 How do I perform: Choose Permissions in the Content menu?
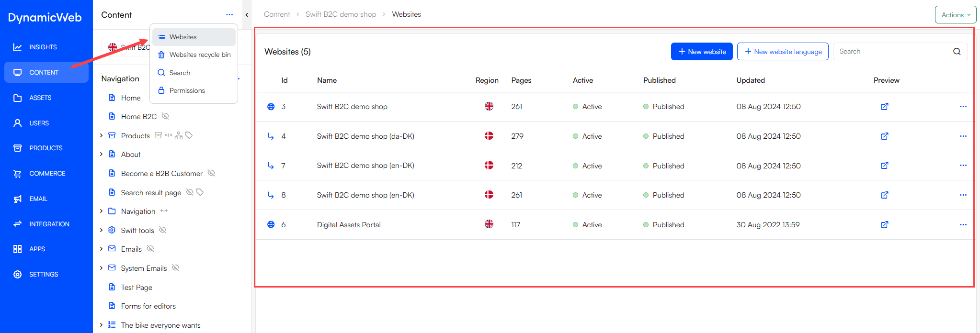[194, 90]
